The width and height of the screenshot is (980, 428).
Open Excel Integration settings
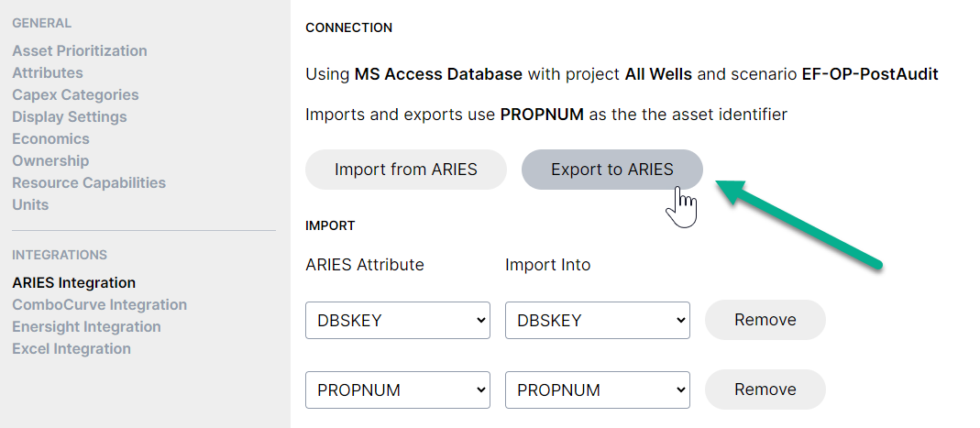(72, 348)
